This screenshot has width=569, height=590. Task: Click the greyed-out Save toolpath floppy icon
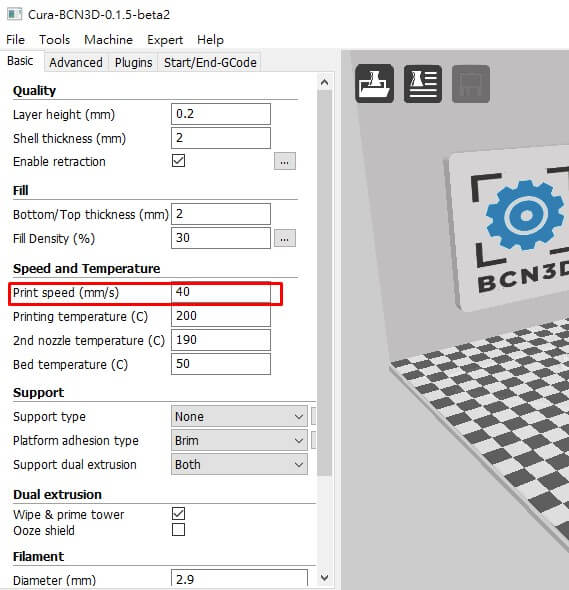[x=471, y=84]
